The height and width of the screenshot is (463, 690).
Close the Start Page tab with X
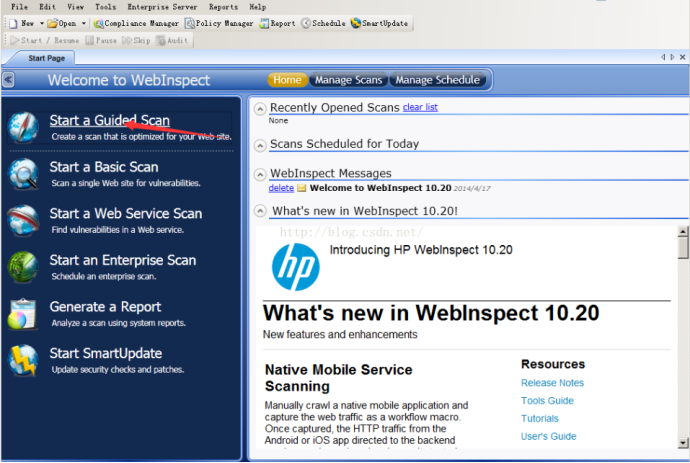[682, 57]
